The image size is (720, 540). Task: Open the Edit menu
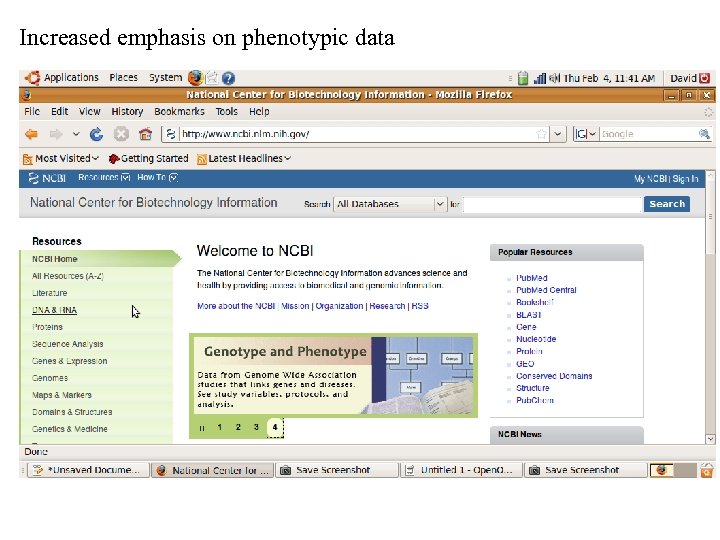click(60, 112)
